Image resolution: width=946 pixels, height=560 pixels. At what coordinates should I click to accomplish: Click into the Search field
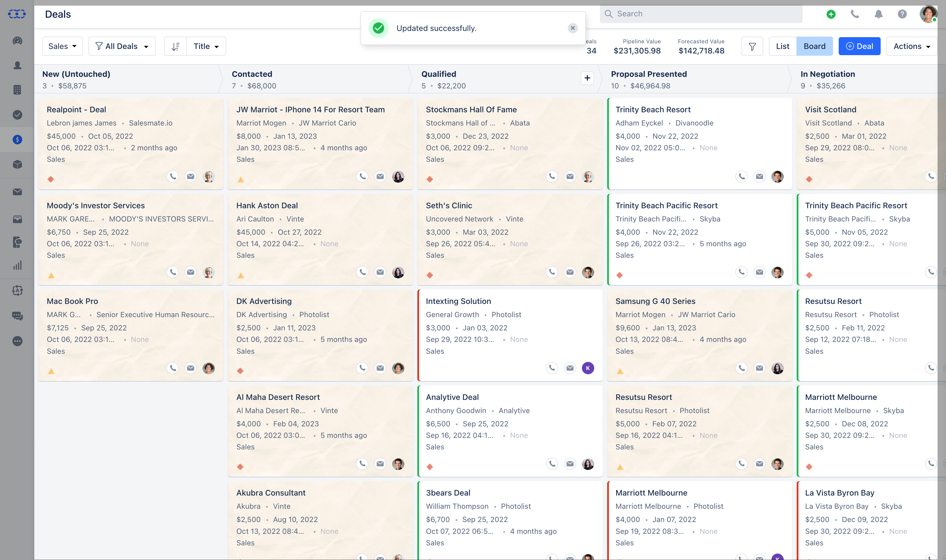tap(701, 14)
